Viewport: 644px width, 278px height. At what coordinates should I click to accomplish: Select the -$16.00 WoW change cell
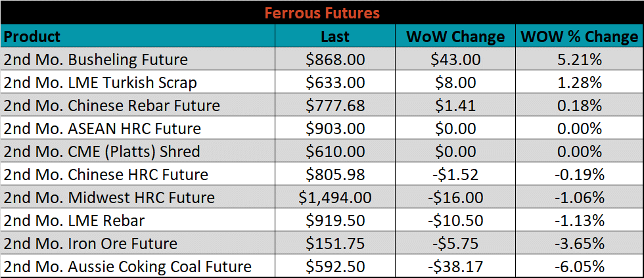coord(455,197)
